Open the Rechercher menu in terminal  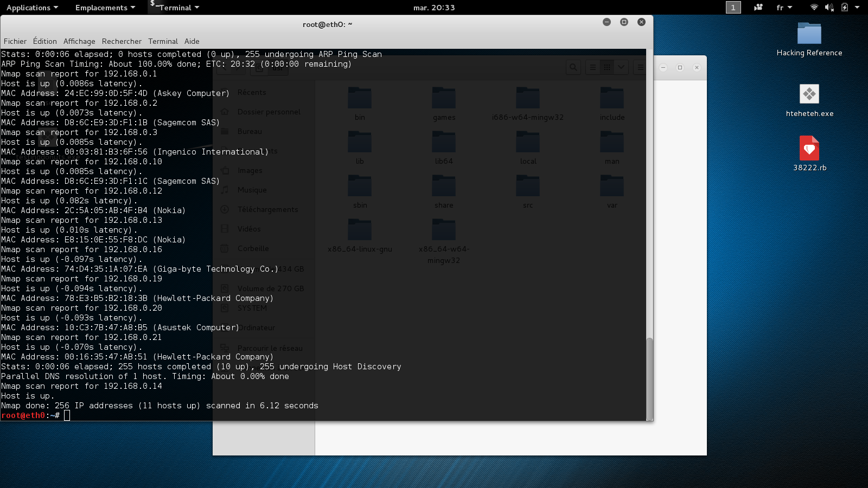pos(122,41)
